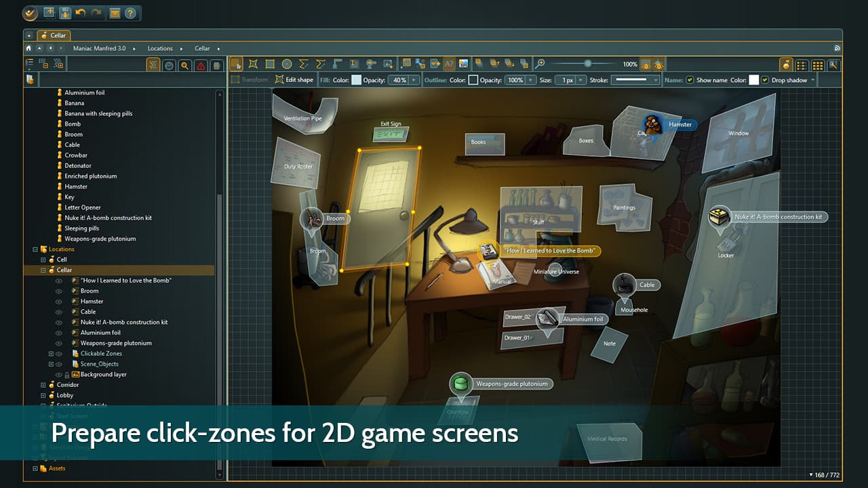Collapse the Cellar location node

pyautogui.click(x=43, y=270)
